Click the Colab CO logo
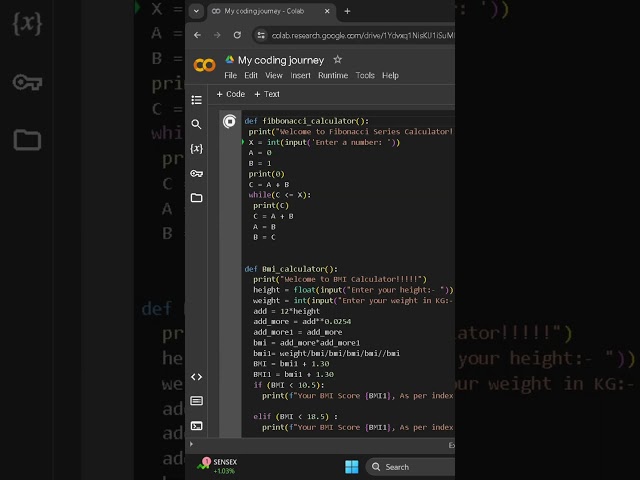Image resolution: width=640 pixels, height=480 pixels. coord(204,65)
